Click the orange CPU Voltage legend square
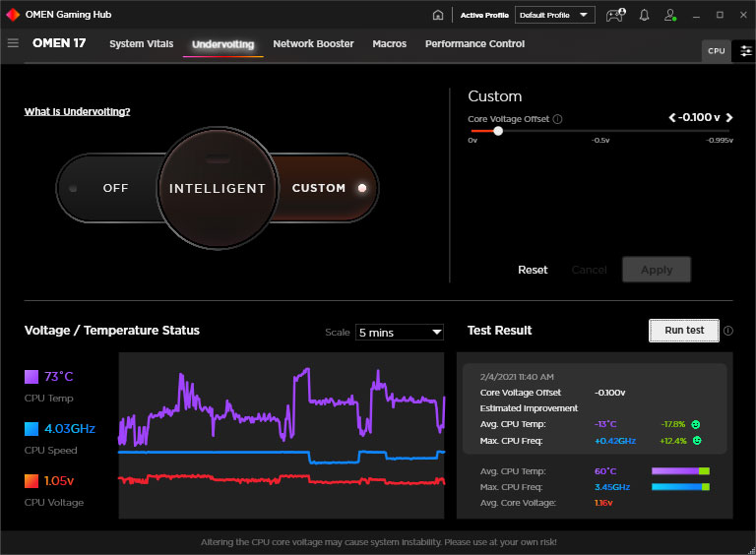 tap(31, 481)
